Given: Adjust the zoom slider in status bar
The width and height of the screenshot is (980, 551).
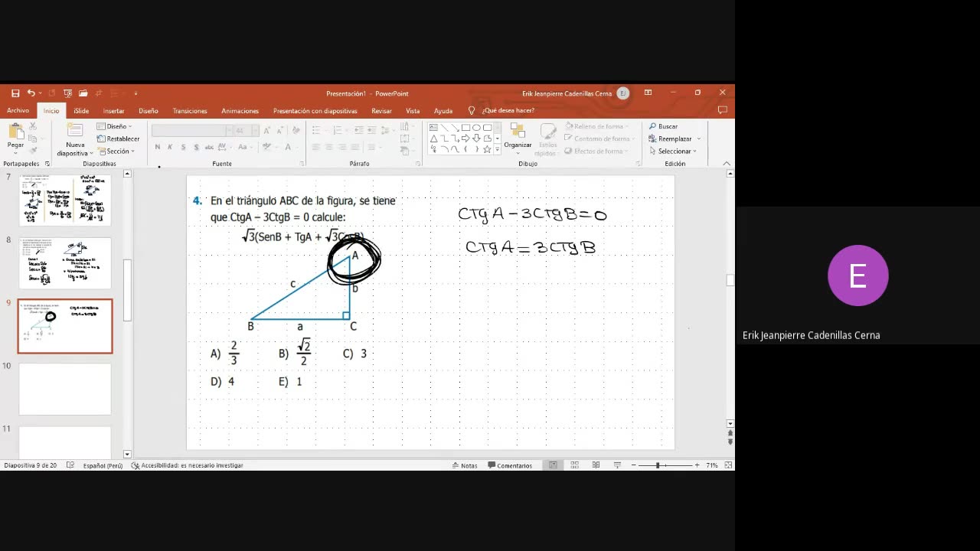Looking at the screenshot, I should point(658,465).
